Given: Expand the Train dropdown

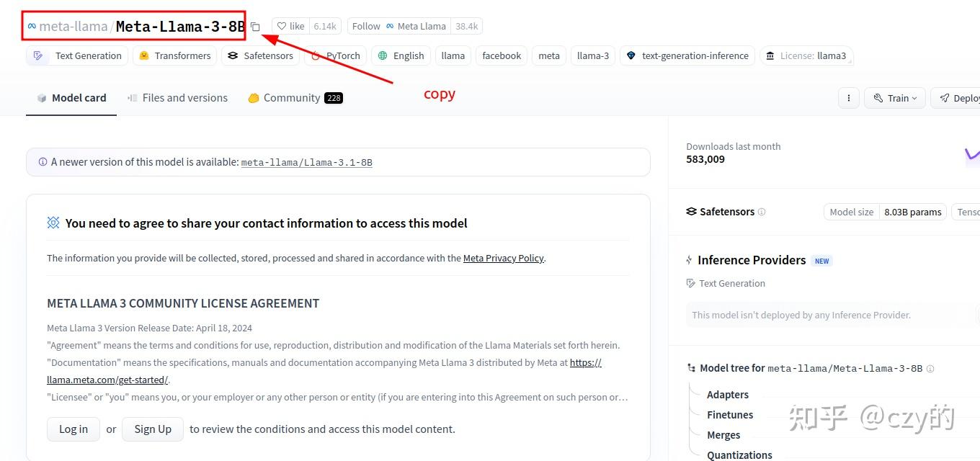Looking at the screenshot, I should pyautogui.click(x=894, y=98).
